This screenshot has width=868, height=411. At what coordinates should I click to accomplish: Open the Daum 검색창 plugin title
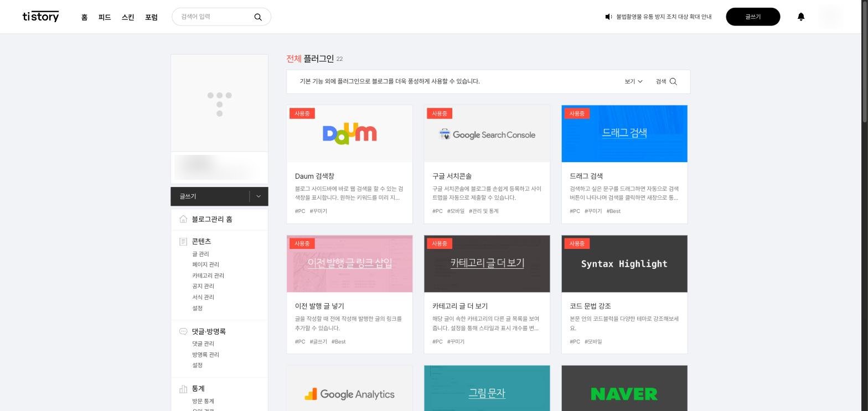pos(314,176)
